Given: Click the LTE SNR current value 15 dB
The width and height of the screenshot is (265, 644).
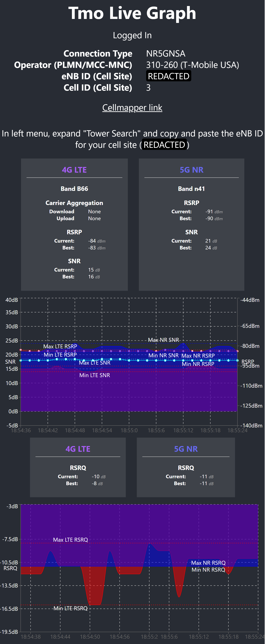Looking at the screenshot, I should pyautogui.click(x=94, y=270).
